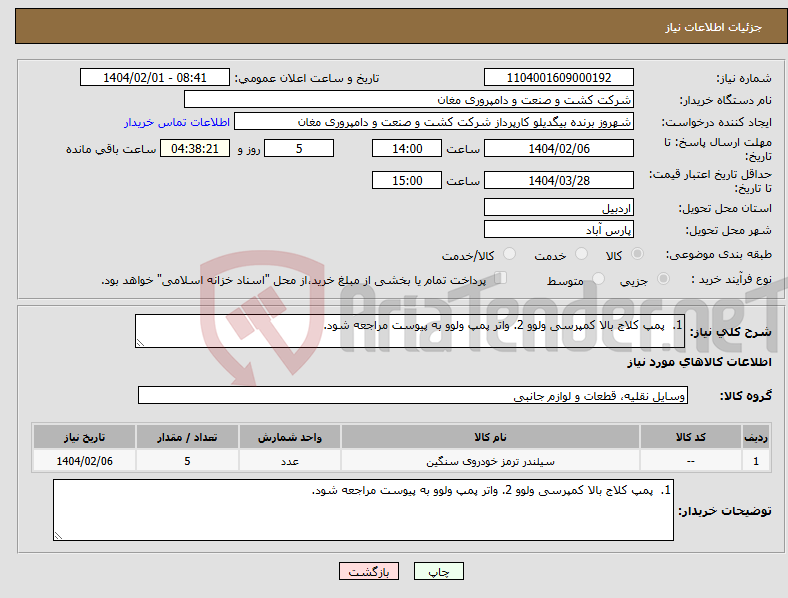The width and height of the screenshot is (788, 598).
Task: Click the resize handle of توضیحات خریدار textarea
Action: click(x=58, y=536)
